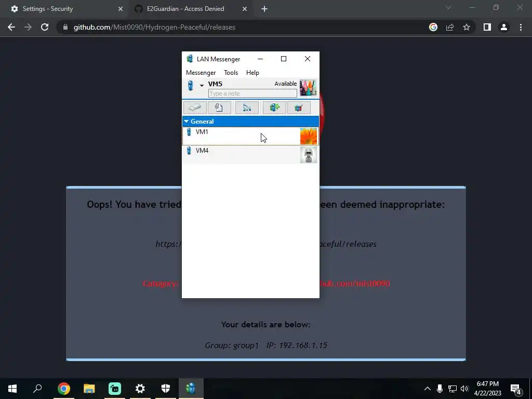This screenshot has height=399, width=532.
Task: Go back in Chrome
Action: coord(11,27)
